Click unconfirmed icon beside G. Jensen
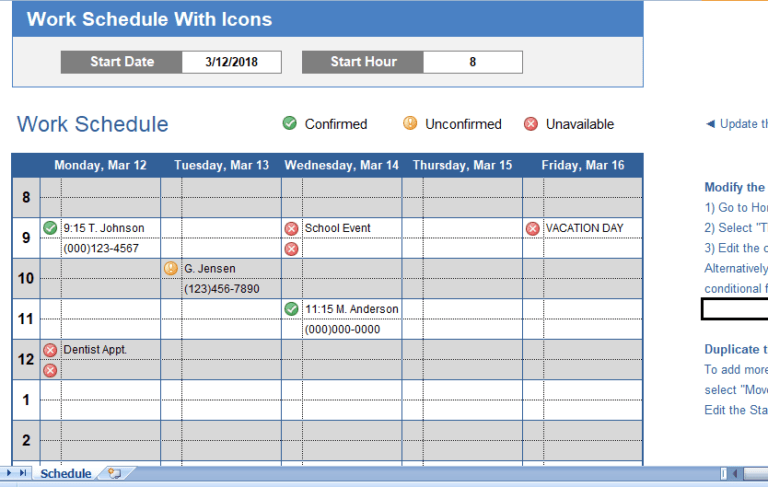 click(x=171, y=268)
